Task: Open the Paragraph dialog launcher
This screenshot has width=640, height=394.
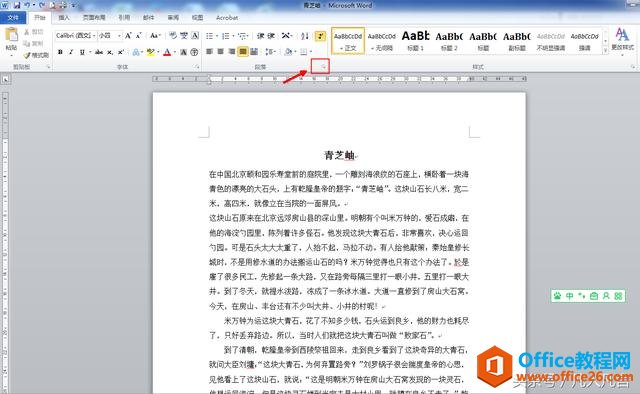Action: tap(323, 67)
